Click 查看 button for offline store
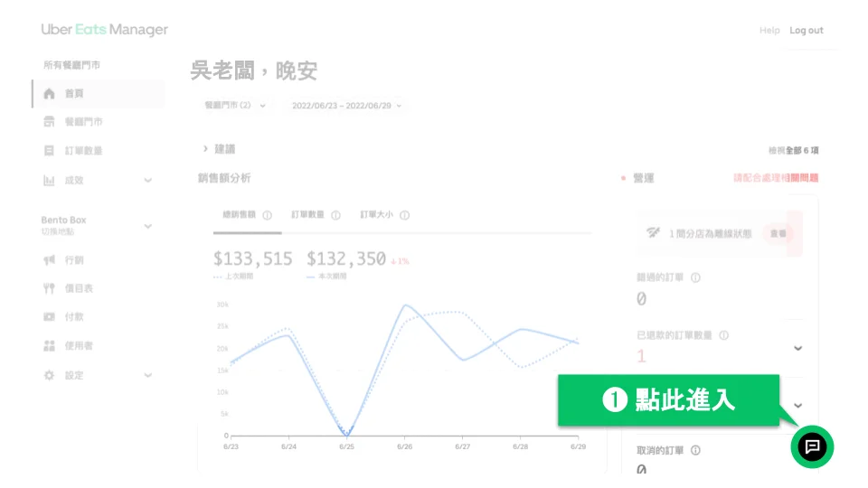Image resolution: width=868 pixels, height=488 pixels. (x=777, y=233)
